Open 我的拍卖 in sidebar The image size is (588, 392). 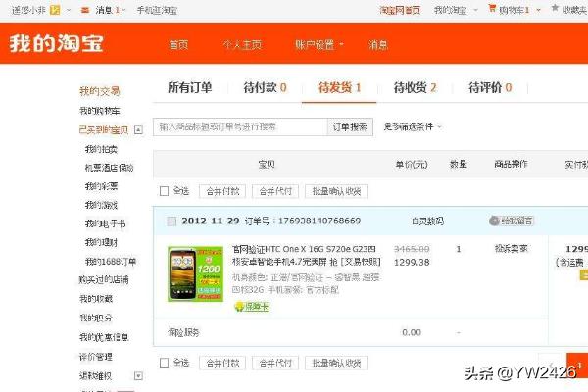coord(101,149)
